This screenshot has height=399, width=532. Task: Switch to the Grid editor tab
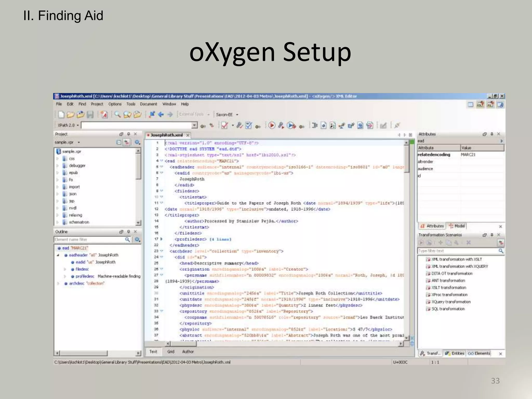pos(171,351)
